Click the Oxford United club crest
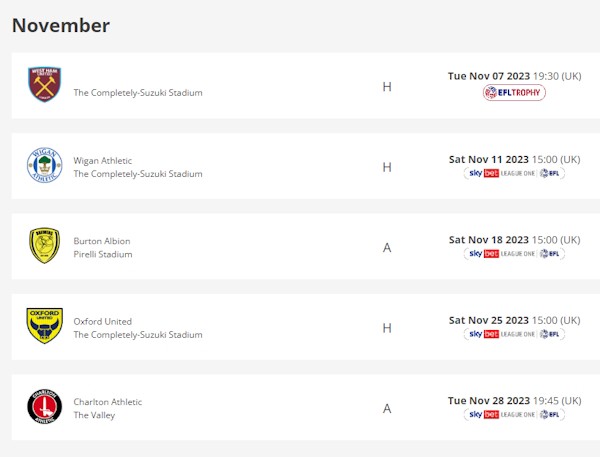The width and height of the screenshot is (600, 457). tap(44, 326)
